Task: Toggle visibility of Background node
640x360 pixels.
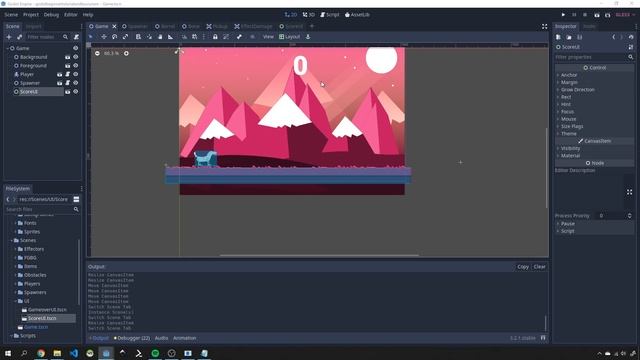Action: pyautogui.click(x=76, y=57)
